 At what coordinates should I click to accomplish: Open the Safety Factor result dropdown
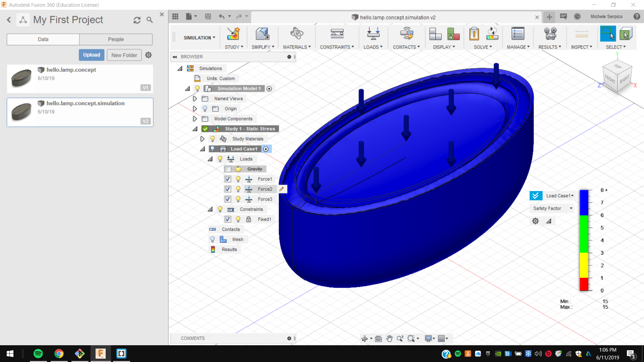[x=552, y=208]
